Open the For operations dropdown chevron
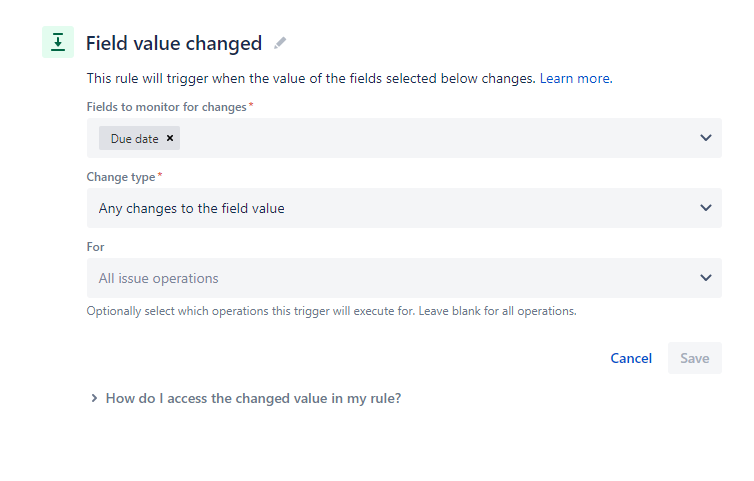 [x=705, y=278]
